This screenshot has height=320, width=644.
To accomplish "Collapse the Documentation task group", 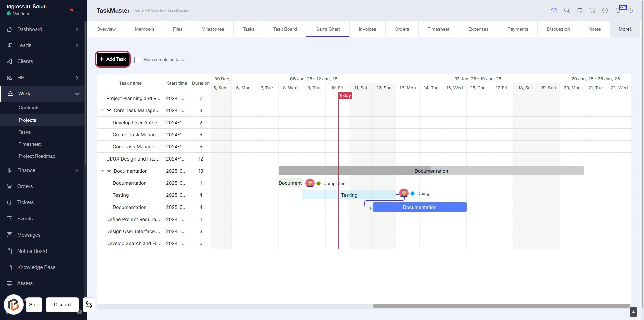I will [109, 171].
